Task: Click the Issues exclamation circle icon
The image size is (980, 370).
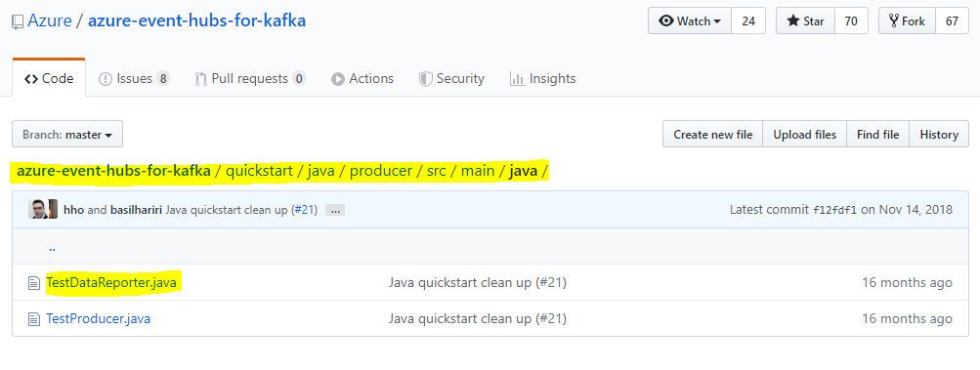Action: tap(105, 79)
